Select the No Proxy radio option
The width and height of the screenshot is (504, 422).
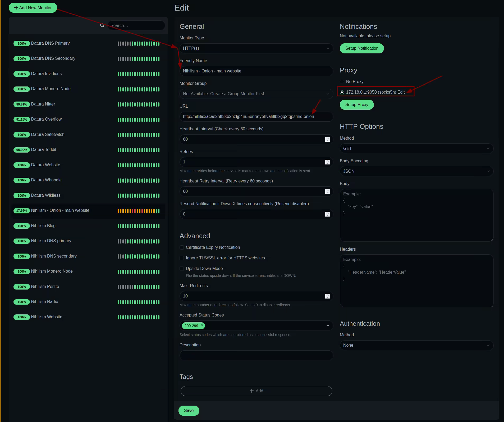(342, 82)
